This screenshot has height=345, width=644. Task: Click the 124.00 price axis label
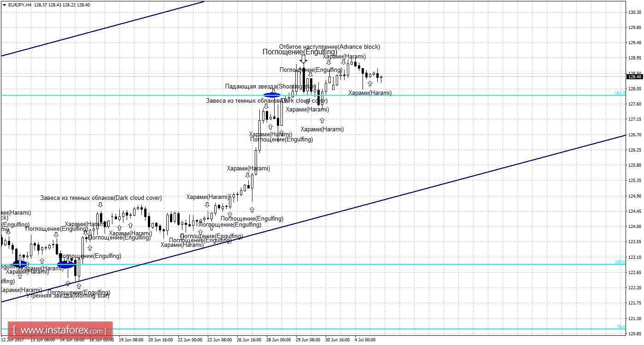tap(635, 227)
